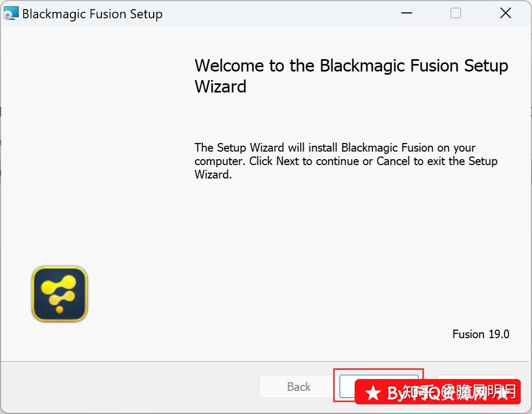Viewport: 532px width, 414px height.
Task: Close the Blackmagic Fusion Setup wizard
Action: [505, 13]
